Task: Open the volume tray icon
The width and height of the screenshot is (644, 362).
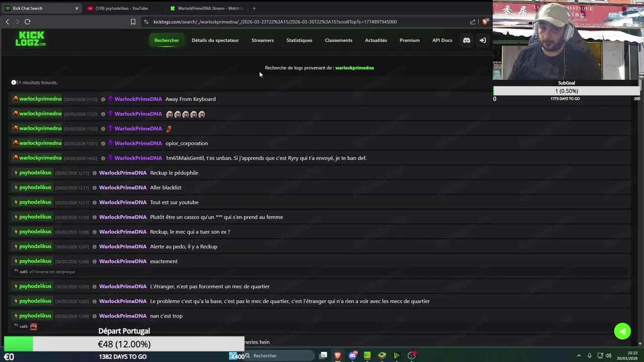Action: click(x=609, y=356)
